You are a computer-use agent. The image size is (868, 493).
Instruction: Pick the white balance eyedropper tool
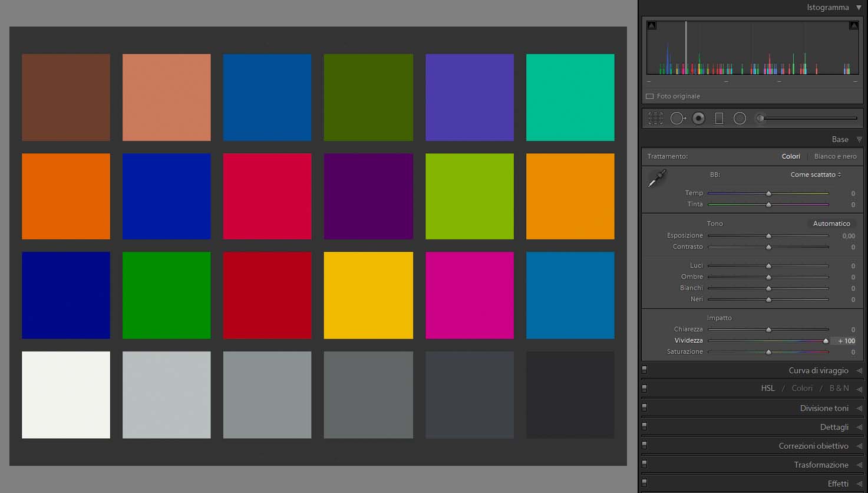(656, 178)
